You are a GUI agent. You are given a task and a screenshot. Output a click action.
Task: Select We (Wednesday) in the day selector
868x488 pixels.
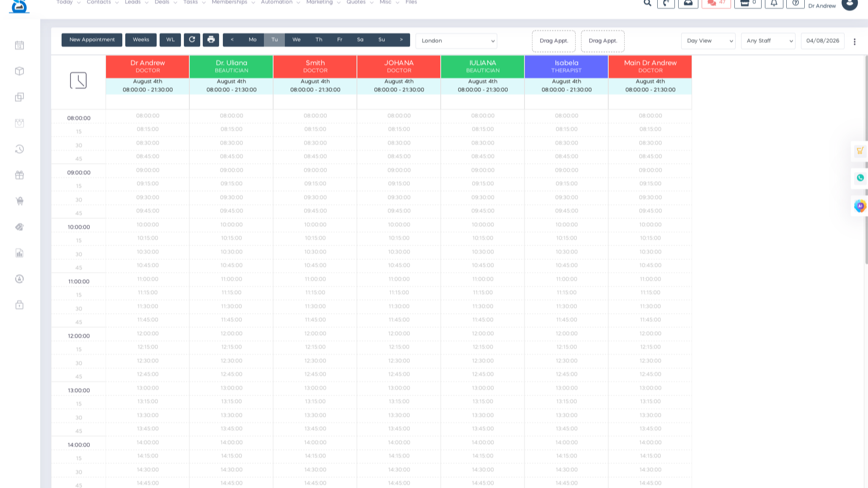[x=296, y=40]
